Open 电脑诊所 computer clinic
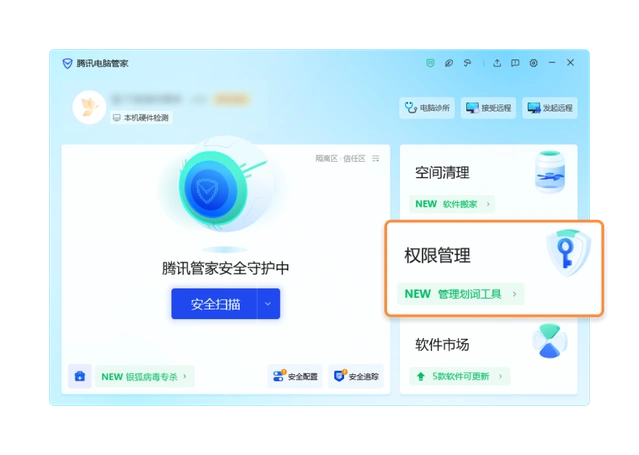This screenshot has height=455, width=639. 428,108
